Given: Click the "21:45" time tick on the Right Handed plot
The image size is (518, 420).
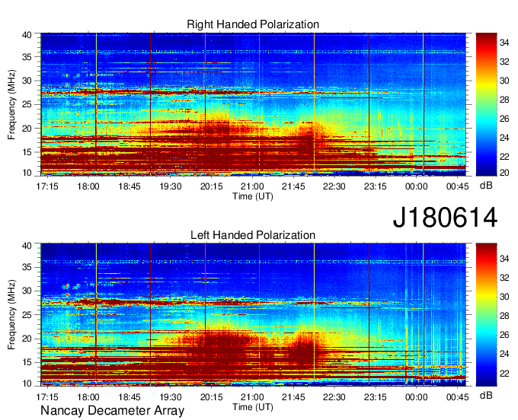Looking at the screenshot, I should click(x=293, y=186).
